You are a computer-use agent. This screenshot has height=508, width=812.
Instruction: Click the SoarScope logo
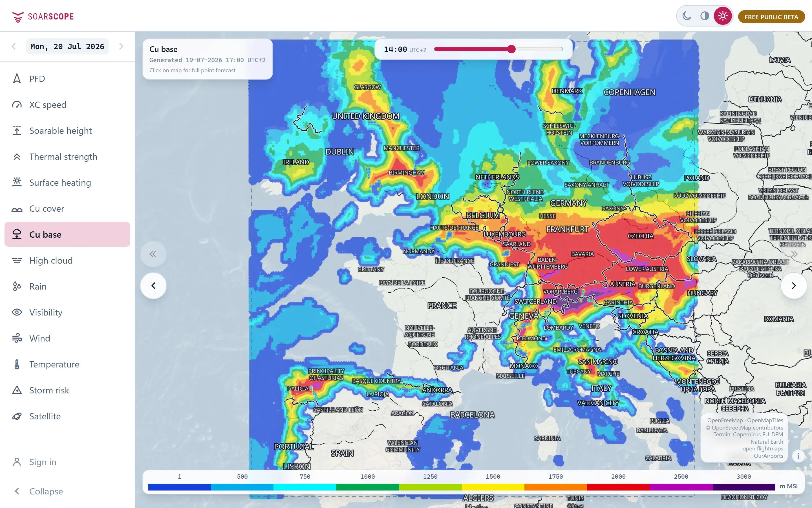tap(43, 16)
